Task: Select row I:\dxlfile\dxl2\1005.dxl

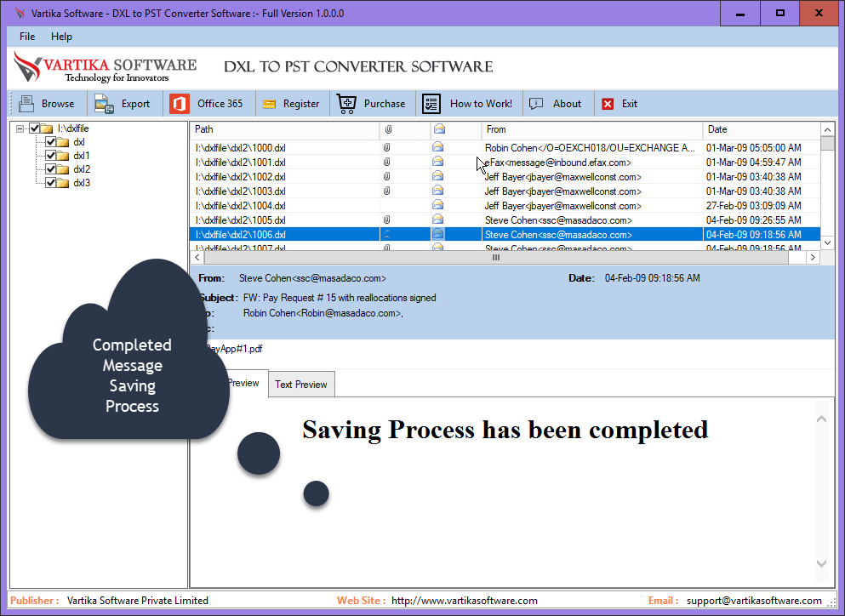Action: (x=505, y=220)
